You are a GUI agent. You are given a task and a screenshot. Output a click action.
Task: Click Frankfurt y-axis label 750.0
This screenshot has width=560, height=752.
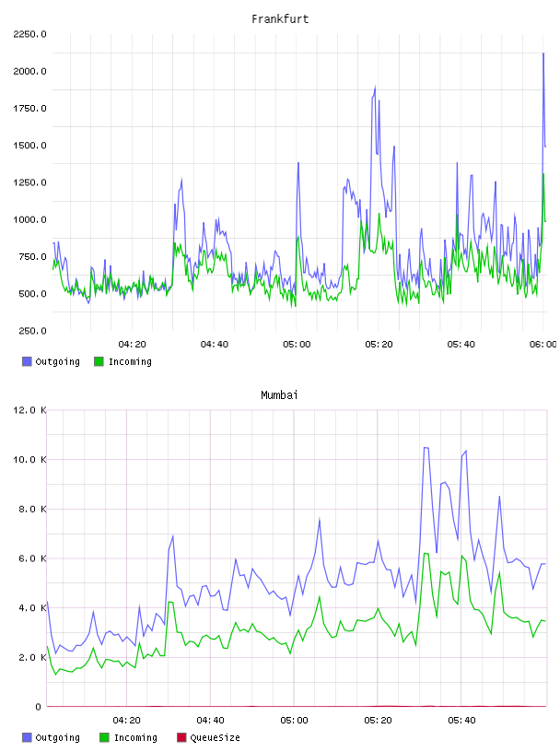coord(32,256)
